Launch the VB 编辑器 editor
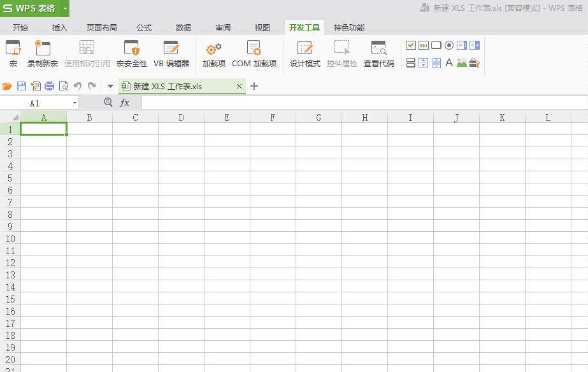The height and width of the screenshot is (372, 588). point(171,54)
